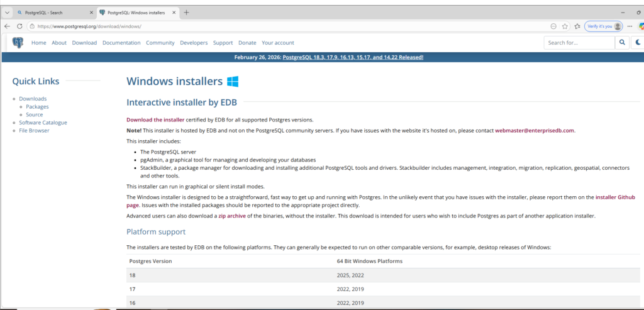Open the zip archive link
The image size is (644, 310).
230,216
